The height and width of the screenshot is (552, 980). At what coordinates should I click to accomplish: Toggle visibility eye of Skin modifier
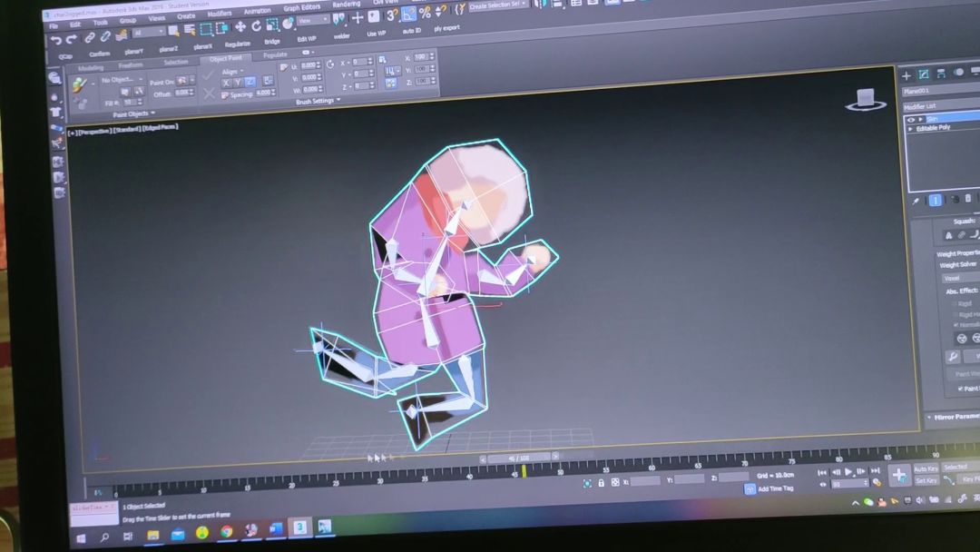click(x=911, y=119)
